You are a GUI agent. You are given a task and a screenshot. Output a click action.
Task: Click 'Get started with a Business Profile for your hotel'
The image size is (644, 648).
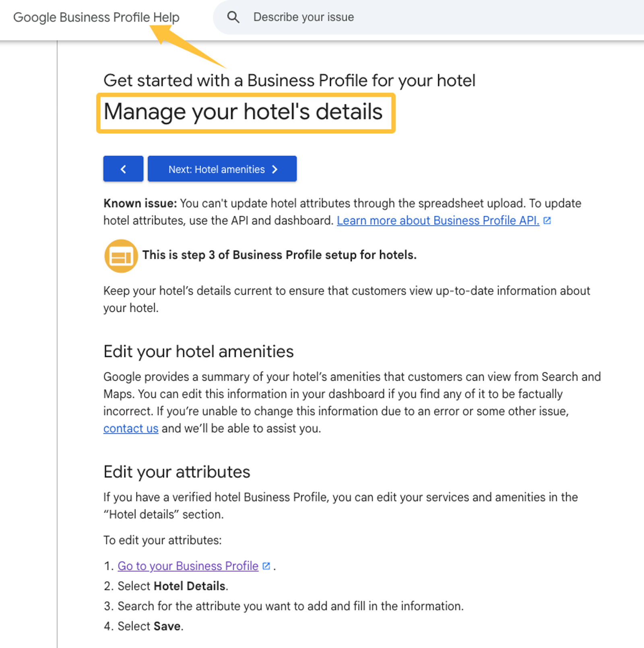(x=289, y=81)
